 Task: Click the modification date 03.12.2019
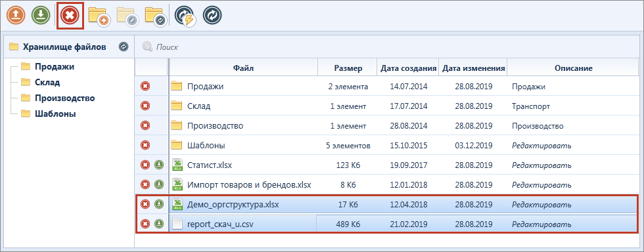(x=474, y=146)
